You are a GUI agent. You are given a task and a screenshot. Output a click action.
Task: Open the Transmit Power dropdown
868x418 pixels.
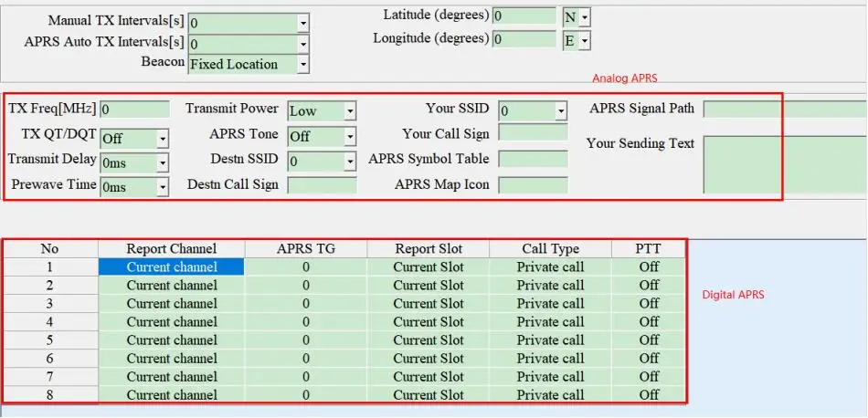pyautogui.click(x=349, y=111)
